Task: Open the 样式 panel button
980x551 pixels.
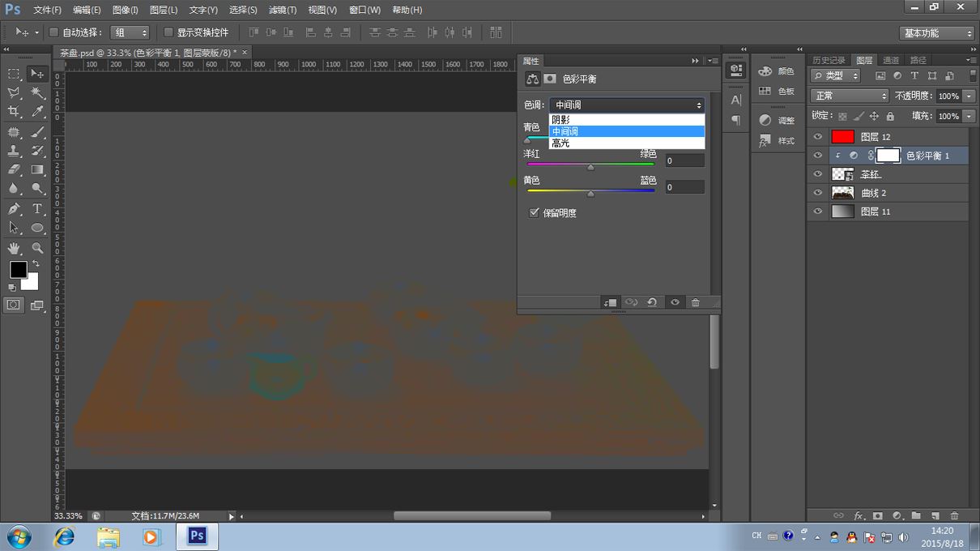Action: [777, 141]
